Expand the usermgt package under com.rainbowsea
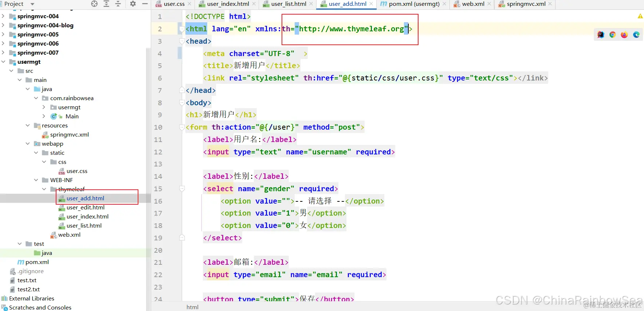Screen dimensions: 644x311 (44, 107)
